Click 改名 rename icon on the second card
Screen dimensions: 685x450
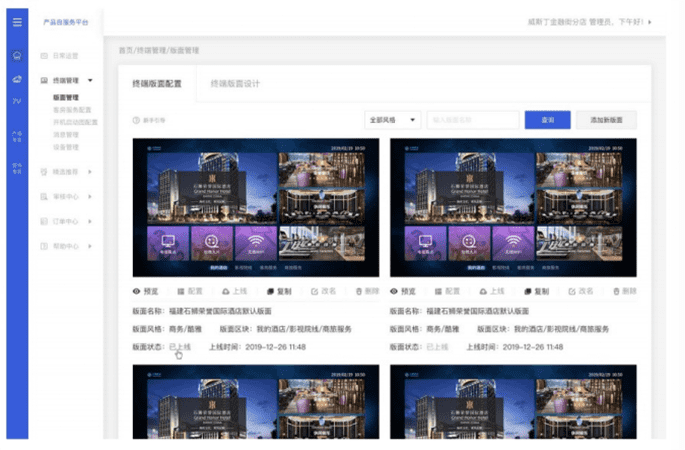571,291
